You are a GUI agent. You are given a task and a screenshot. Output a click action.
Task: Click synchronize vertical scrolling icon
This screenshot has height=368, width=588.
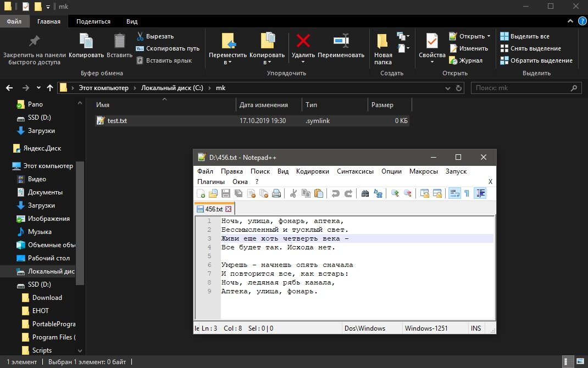click(424, 193)
